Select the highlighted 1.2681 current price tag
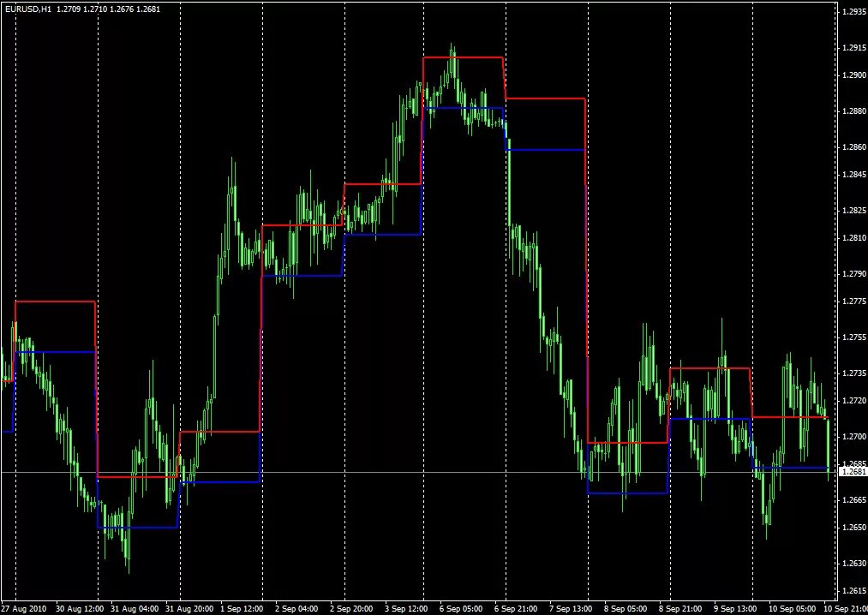The height and width of the screenshot is (615, 868). point(853,472)
